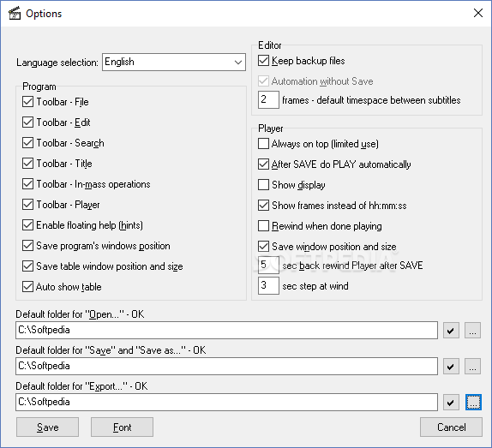The width and height of the screenshot is (492, 448).
Task: Enable Always on top (limited use)
Action: (263, 144)
